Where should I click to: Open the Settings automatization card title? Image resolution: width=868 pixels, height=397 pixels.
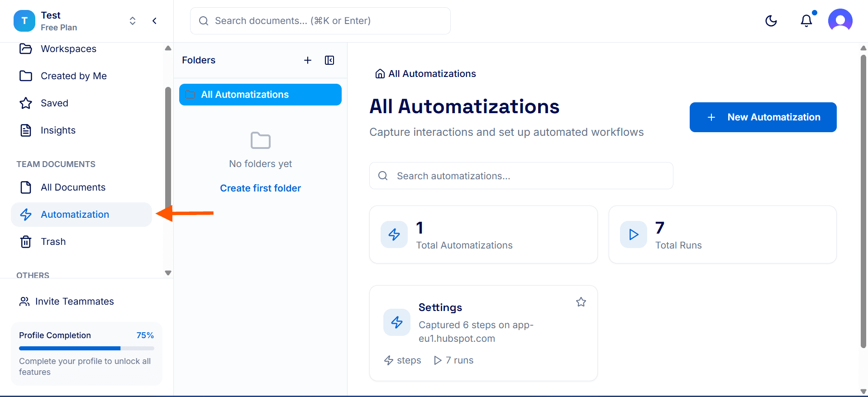tap(440, 307)
